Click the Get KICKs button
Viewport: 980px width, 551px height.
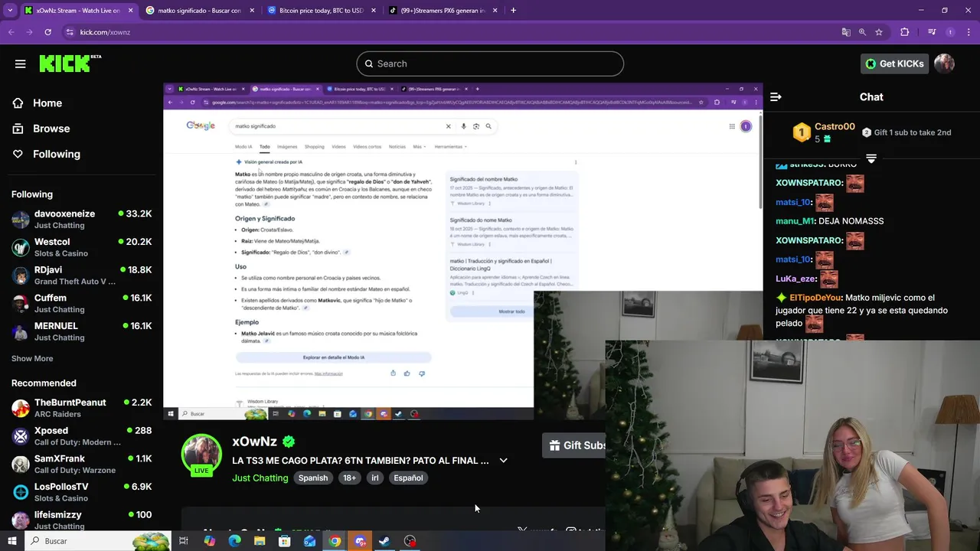click(894, 64)
